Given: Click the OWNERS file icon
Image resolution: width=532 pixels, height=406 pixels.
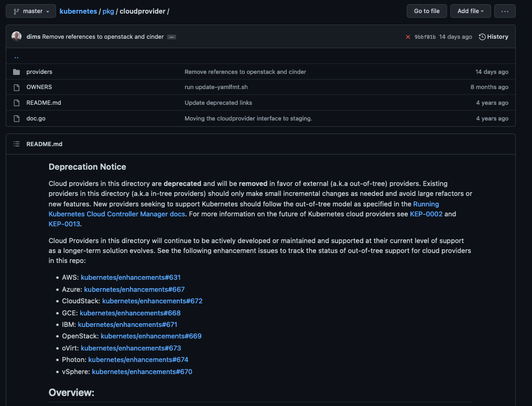Looking at the screenshot, I should click(x=16, y=87).
